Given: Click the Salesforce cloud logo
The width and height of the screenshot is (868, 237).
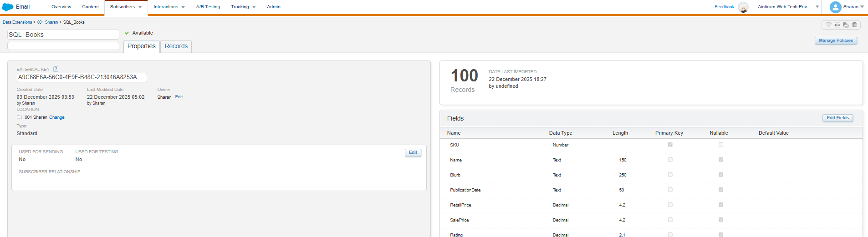Looking at the screenshot, I should 8,7.
